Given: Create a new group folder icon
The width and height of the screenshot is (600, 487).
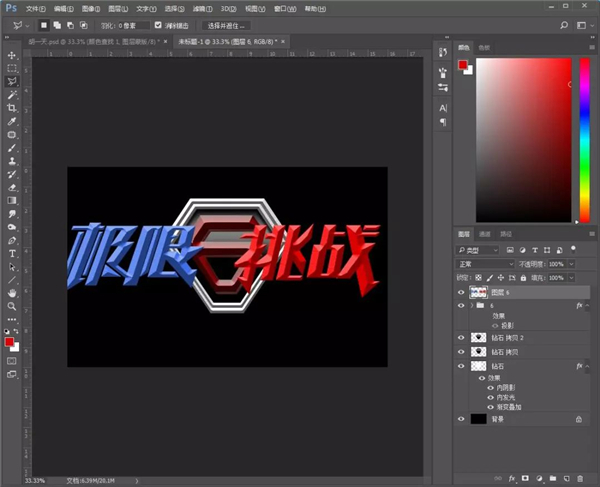Looking at the screenshot, I should (553, 478).
